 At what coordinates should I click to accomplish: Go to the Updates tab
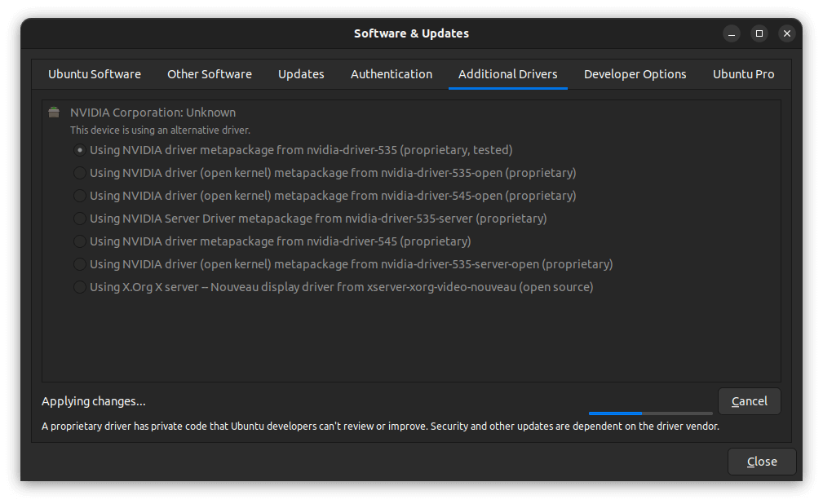301,74
